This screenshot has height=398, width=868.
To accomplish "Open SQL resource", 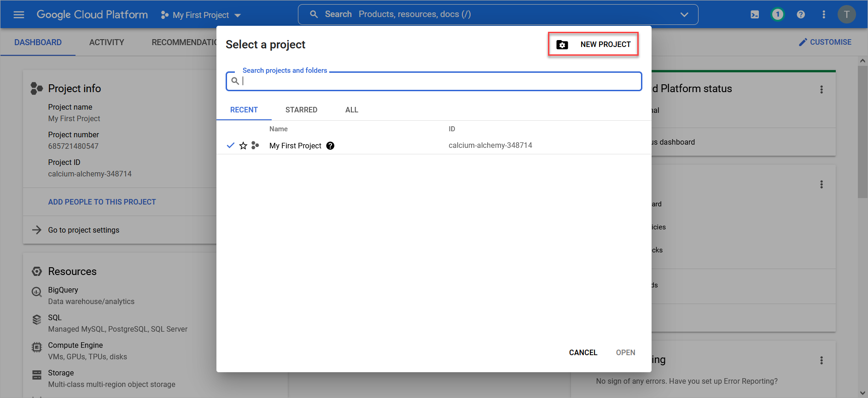I will (55, 317).
